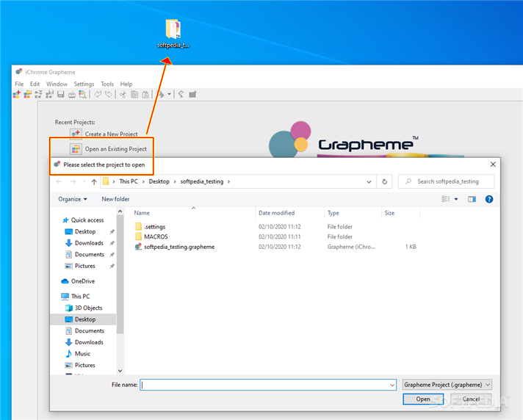Open the toolbar dropdown arrow beside Paste group
Image resolution: width=523 pixels, height=420 pixels.
[169, 95]
